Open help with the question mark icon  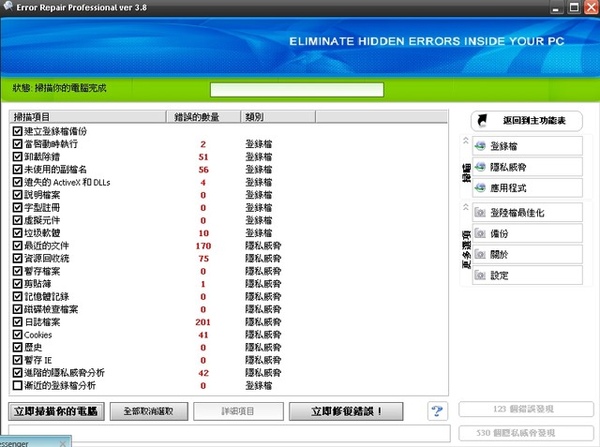click(437, 411)
